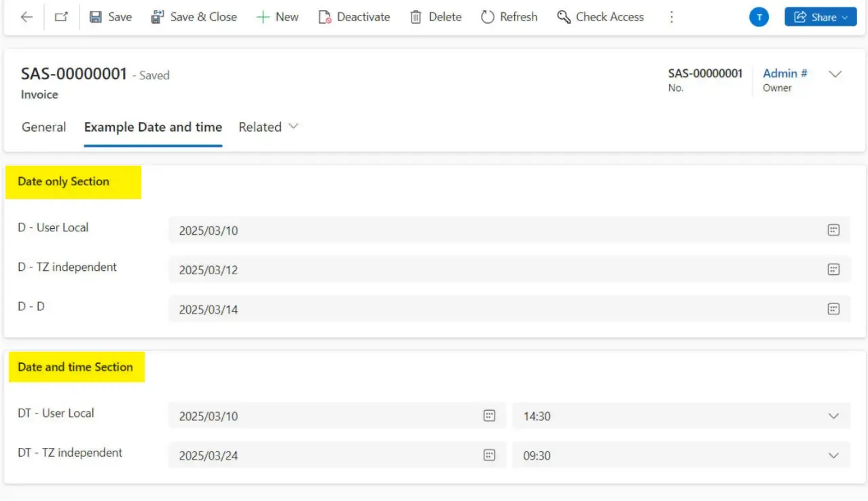Create a New record

[x=277, y=17]
